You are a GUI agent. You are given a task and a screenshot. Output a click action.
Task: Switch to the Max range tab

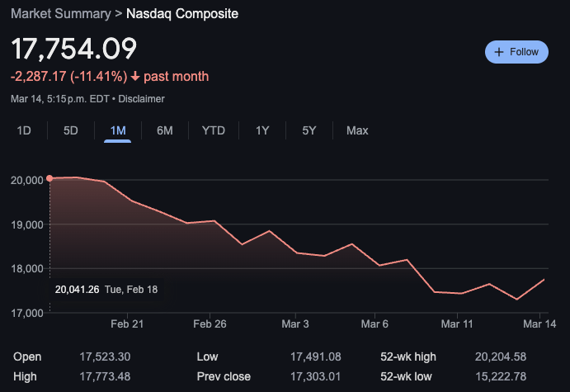(x=357, y=130)
